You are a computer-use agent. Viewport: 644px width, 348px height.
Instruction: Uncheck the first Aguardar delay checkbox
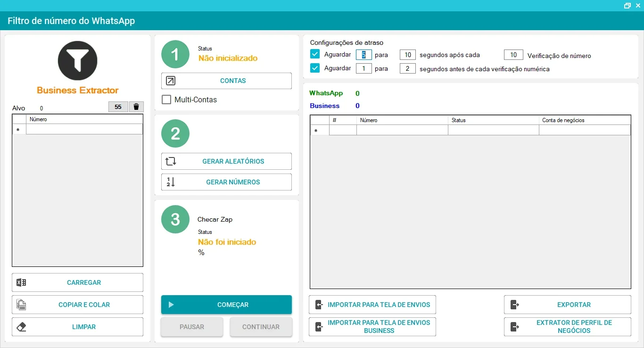(x=315, y=54)
